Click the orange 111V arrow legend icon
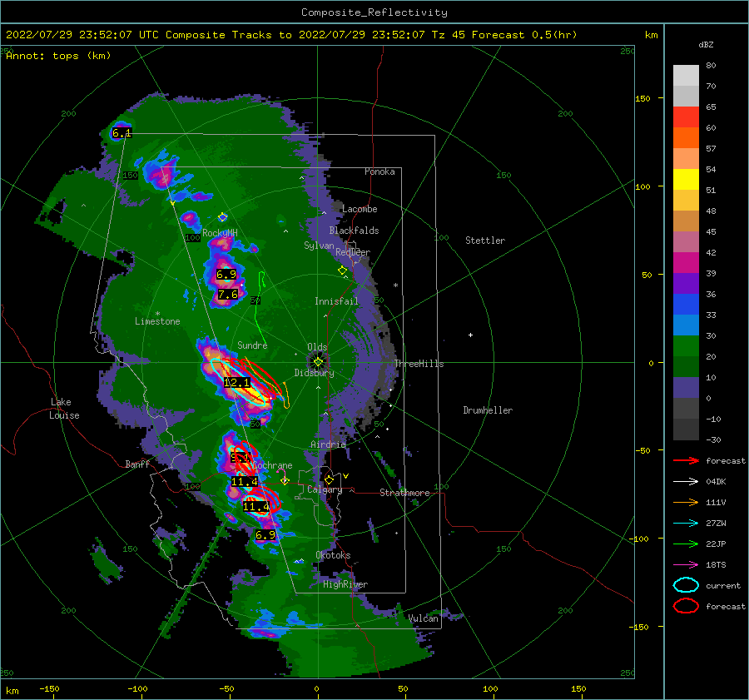This screenshot has width=749, height=700. [686, 502]
